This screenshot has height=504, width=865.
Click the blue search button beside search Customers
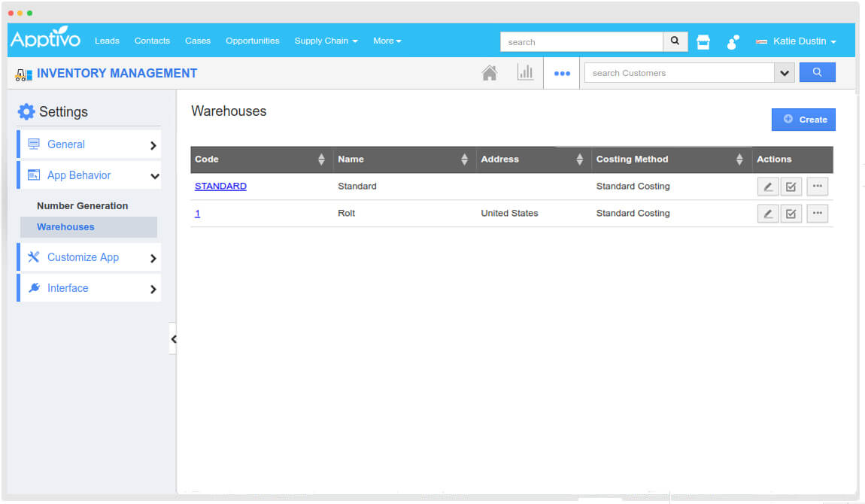tap(818, 72)
